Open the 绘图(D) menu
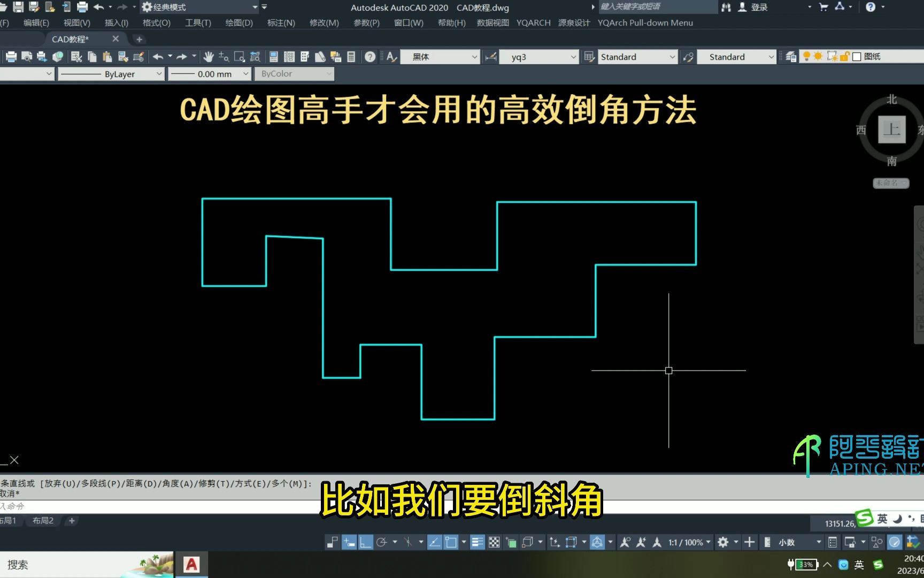 (x=239, y=22)
